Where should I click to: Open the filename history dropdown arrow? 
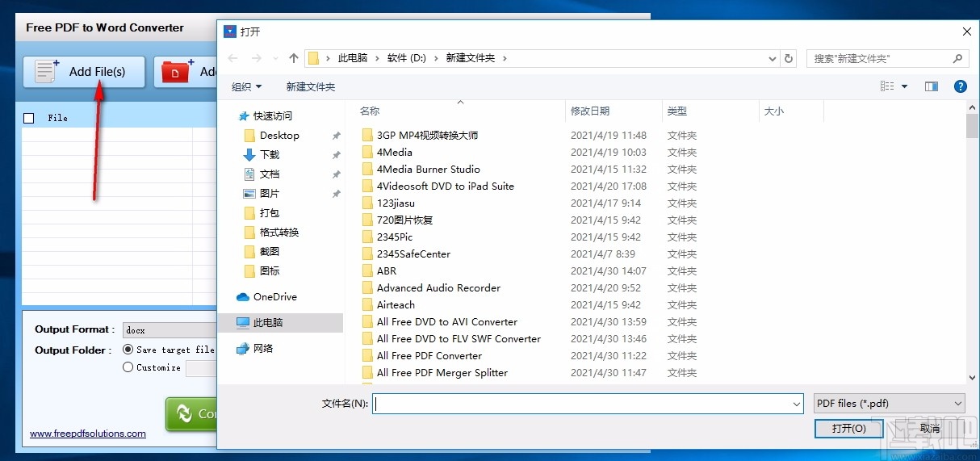798,403
